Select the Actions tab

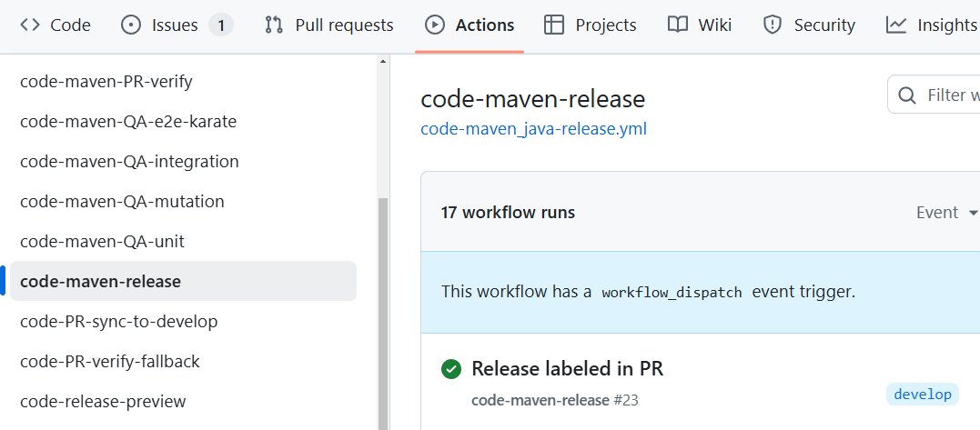[x=470, y=25]
